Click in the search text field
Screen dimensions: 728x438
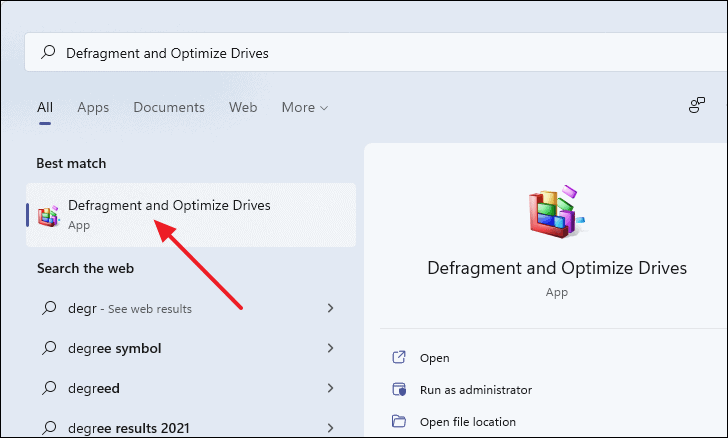click(376, 52)
